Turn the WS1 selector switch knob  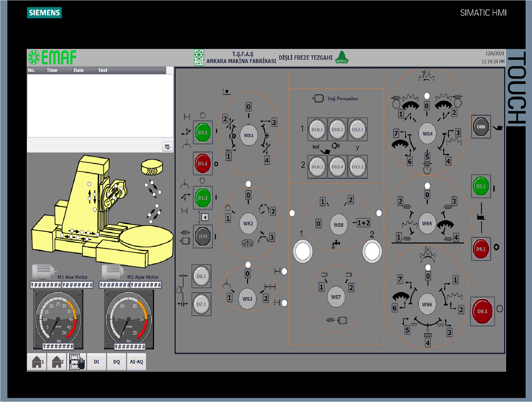pos(249,135)
